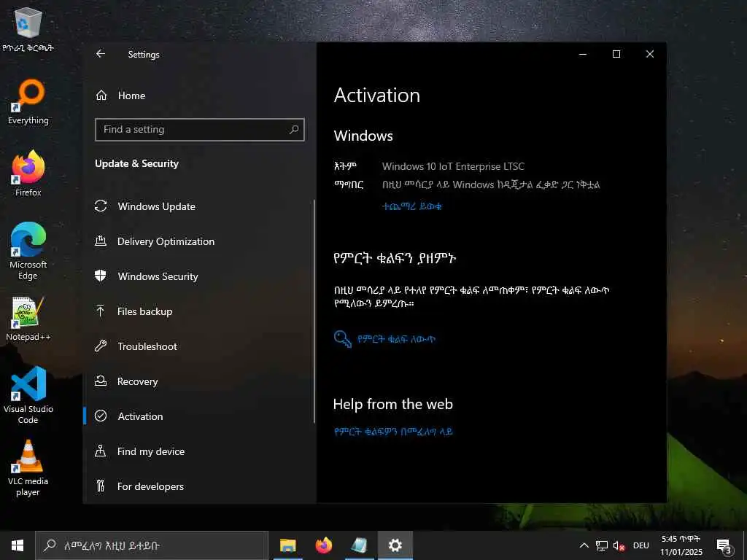
Task: Open File Explorer from the taskbar
Action: coord(287,545)
